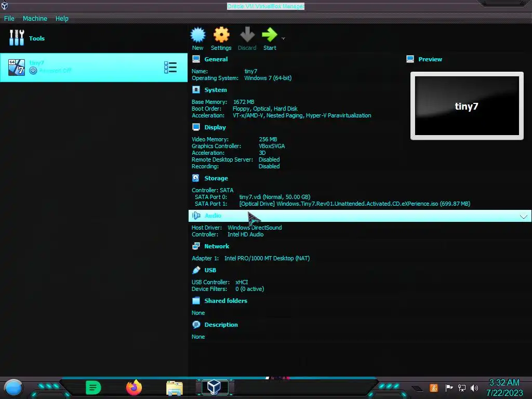The image size is (532, 399).
Task: Open the General settings heading link
Action: click(216, 59)
